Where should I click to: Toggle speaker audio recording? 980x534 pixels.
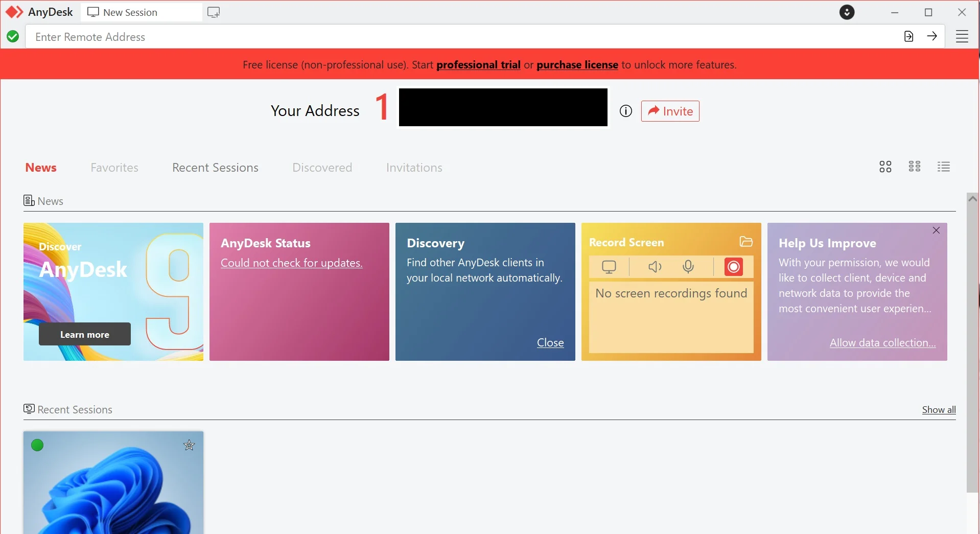click(x=655, y=267)
